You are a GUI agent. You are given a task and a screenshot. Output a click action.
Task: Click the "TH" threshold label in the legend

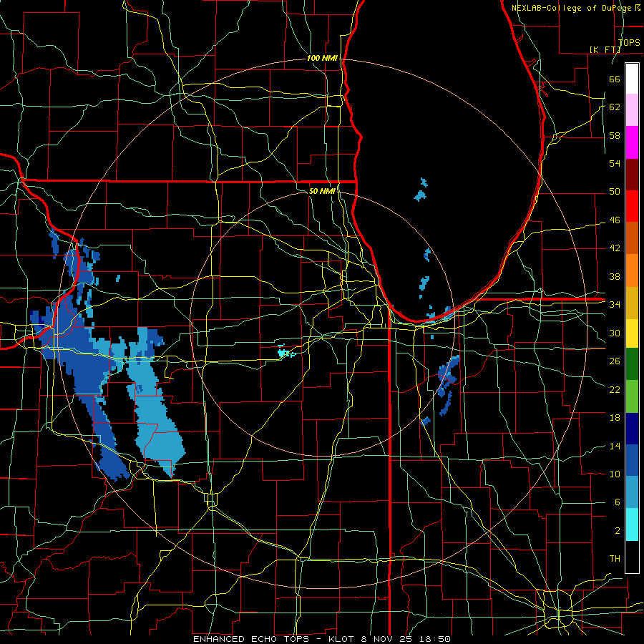(615, 558)
